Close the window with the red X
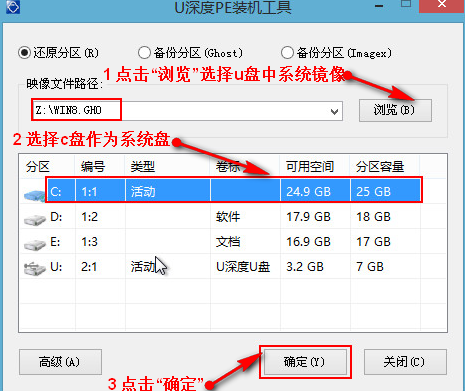This screenshot has height=391, width=465. coord(442,5)
